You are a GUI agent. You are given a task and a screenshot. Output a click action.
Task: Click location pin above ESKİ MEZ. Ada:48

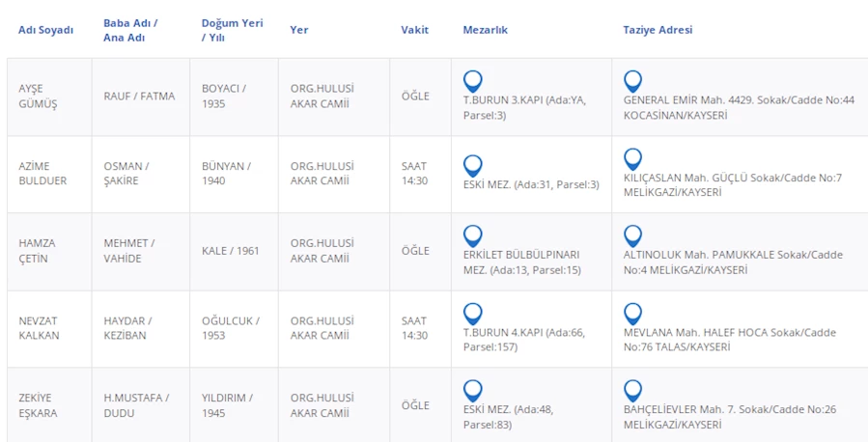click(x=472, y=391)
